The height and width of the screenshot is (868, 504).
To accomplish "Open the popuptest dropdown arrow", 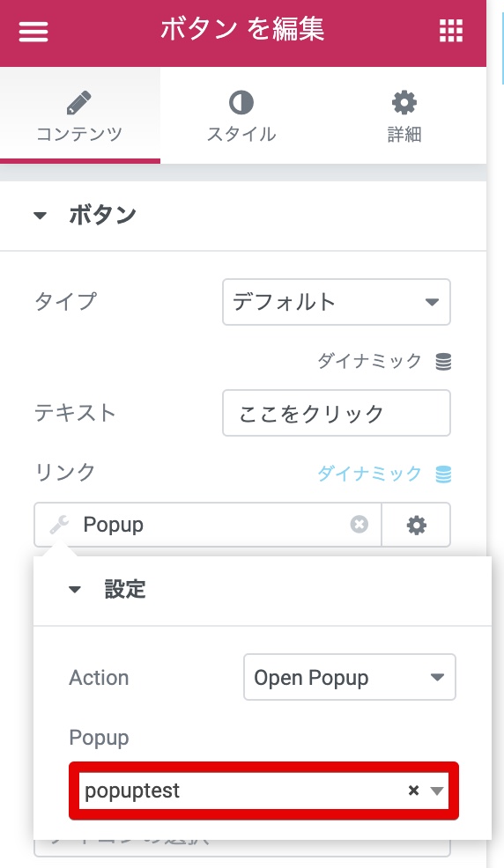I will click(x=437, y=791).
